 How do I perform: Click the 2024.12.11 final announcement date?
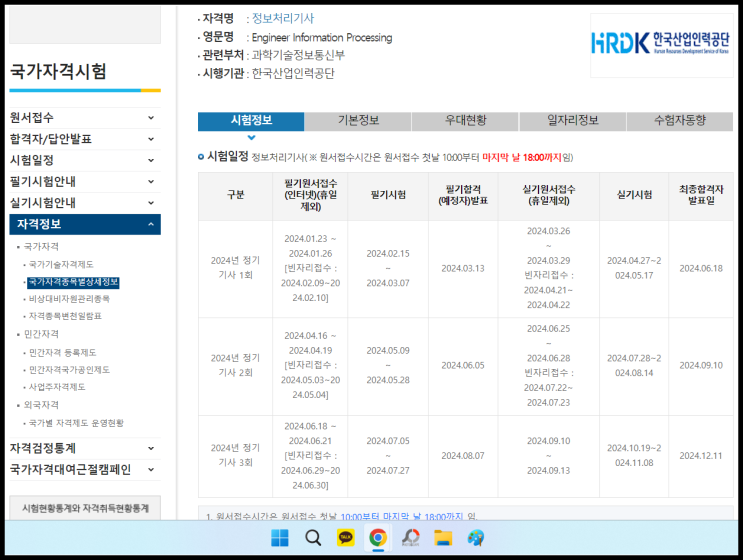click(701, 456)
